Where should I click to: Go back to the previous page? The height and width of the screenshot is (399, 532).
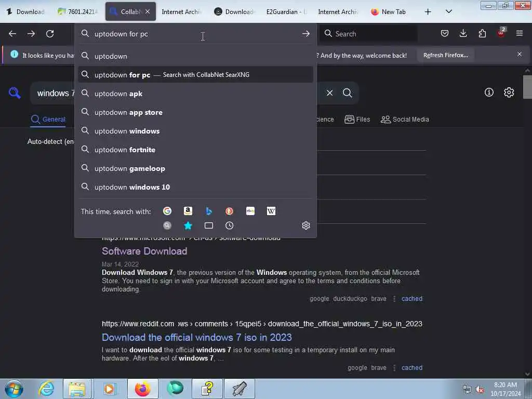pos(12,34)
